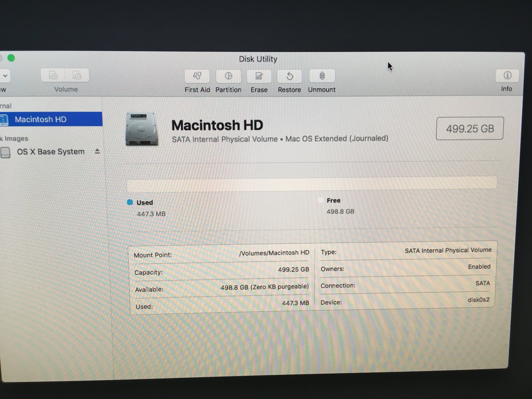Viewport: 532px width, 399px height.
Task: Select Macintosh HD in sidebar
Action: click(41, 119)
